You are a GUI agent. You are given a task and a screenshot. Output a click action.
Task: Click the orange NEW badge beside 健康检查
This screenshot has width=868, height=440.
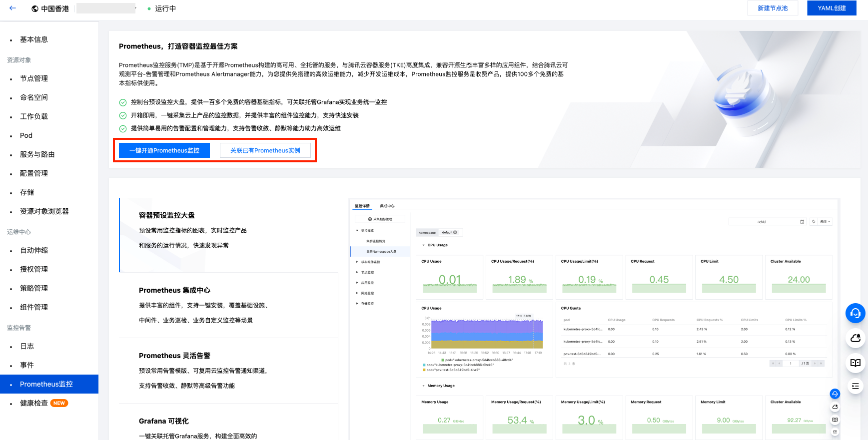tap(59, 403)
